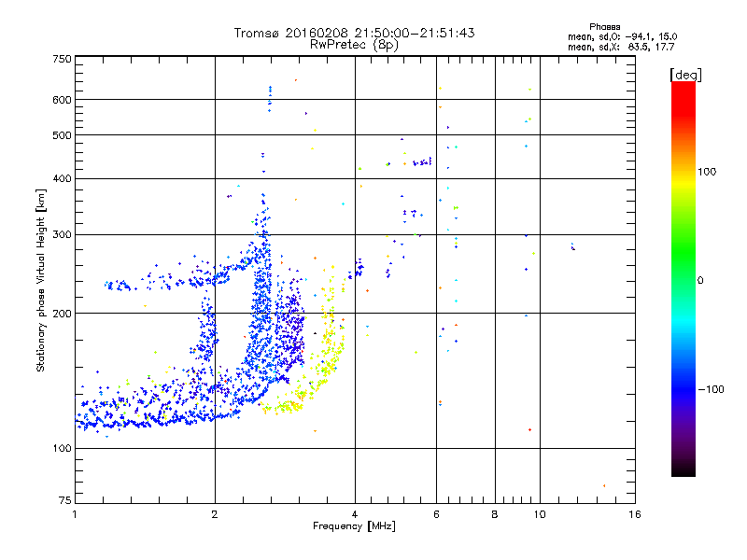This screenshot has height=560, width=747.
Task: Click the 'RwPretec (8p)' subtitle
Action: pos(354,45)
